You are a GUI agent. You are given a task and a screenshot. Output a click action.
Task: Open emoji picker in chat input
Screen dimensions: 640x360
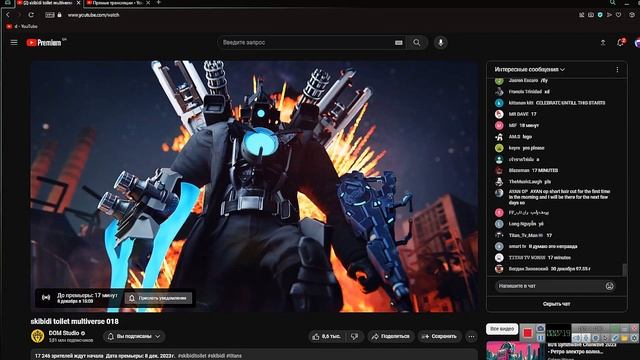coord(609,286)
